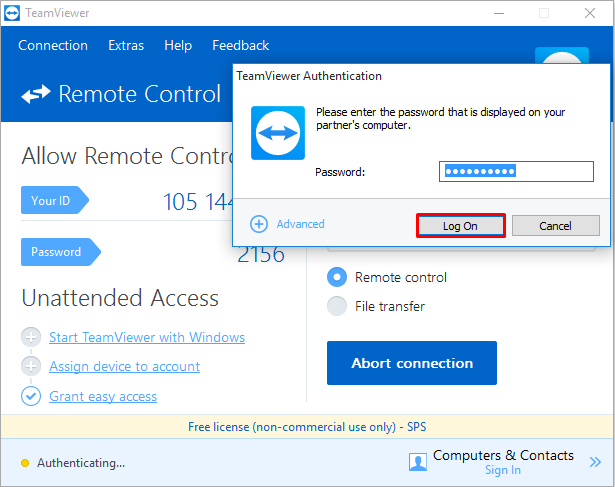The image size is (615, 487).
Task: Select the Remote control radio option
Action: 337,277
